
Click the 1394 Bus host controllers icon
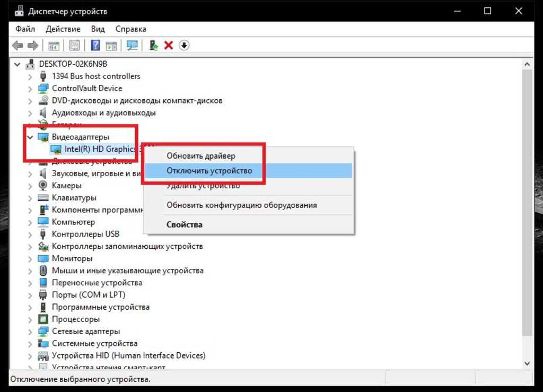pyautogui.click(x=43, y=76)
